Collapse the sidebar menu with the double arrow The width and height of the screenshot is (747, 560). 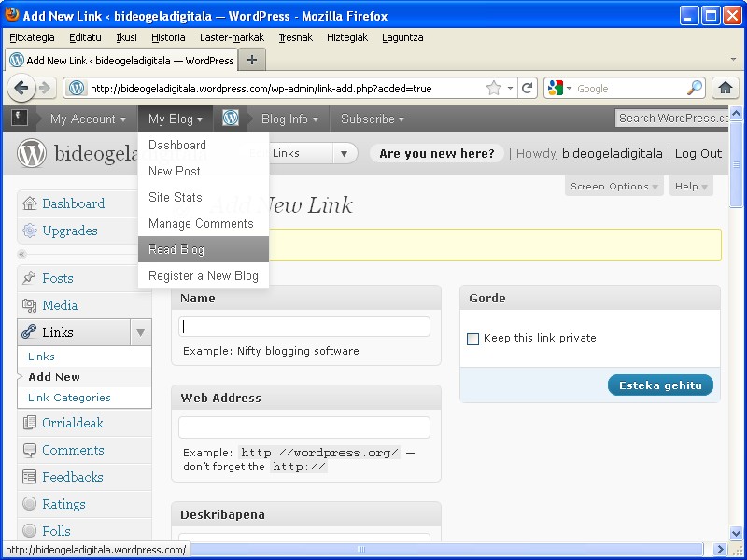[21, 254]
